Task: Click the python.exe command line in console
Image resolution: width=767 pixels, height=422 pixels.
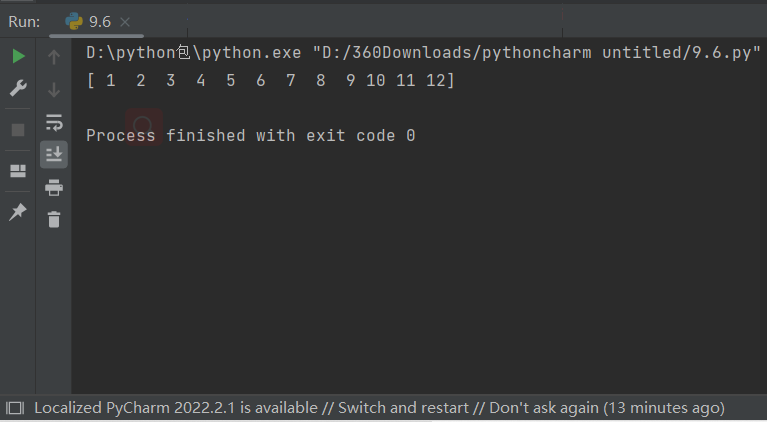Action: pyautogui.click(x=423, y=52)
